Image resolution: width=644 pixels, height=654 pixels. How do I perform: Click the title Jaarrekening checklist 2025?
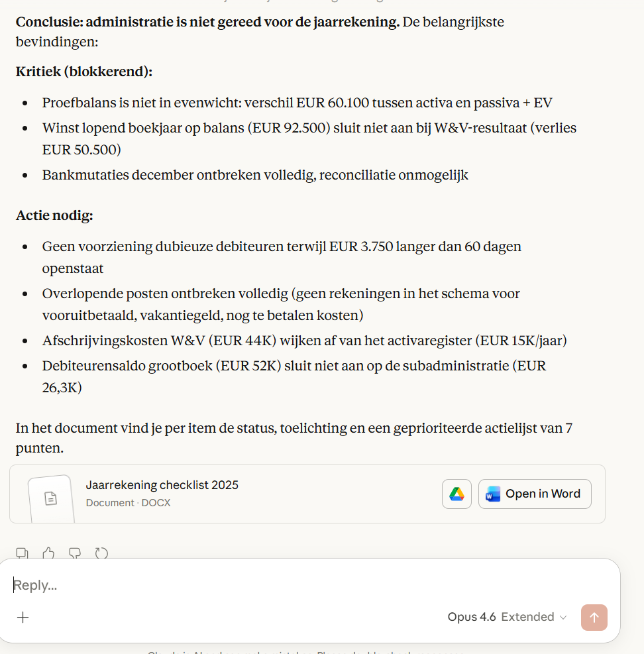click(162, 485)
